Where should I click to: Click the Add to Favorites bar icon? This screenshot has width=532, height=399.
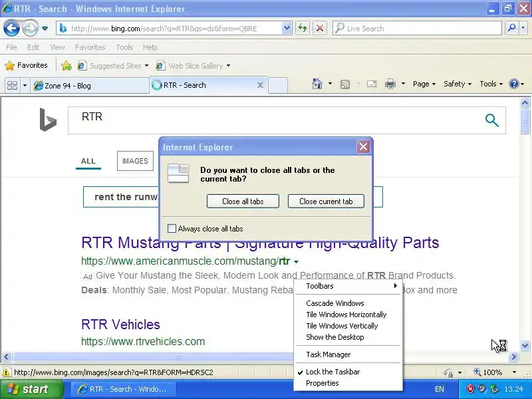[x=66, y=65]
